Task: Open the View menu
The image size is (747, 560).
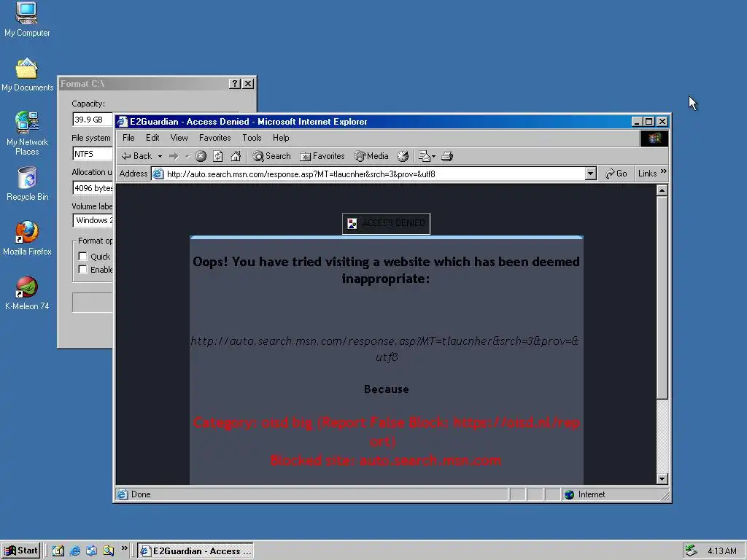Action: pyautogui.click(x=179, y=138)
